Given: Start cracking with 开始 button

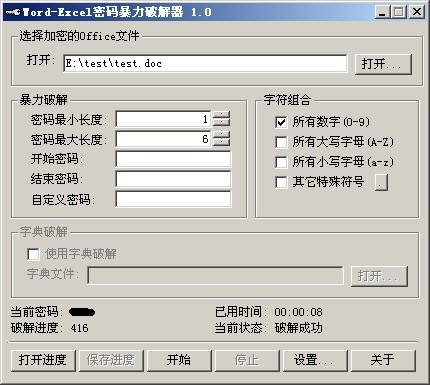Looking at the screenshot, I should [179, 360].
